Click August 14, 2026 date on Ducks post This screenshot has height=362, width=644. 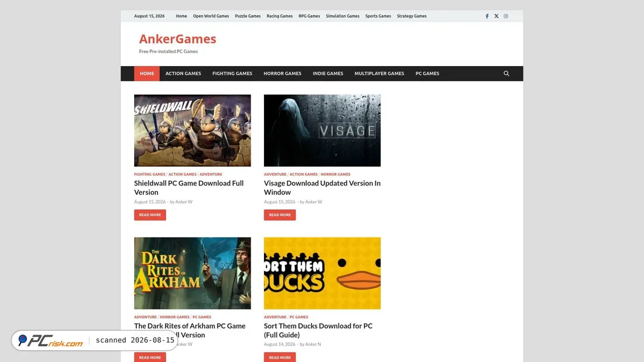tap(279, 344)
